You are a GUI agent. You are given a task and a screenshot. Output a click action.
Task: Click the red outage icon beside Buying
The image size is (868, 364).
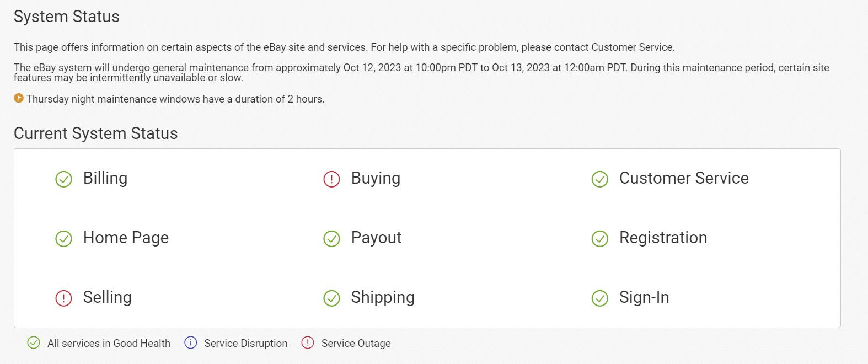(331, 179)
